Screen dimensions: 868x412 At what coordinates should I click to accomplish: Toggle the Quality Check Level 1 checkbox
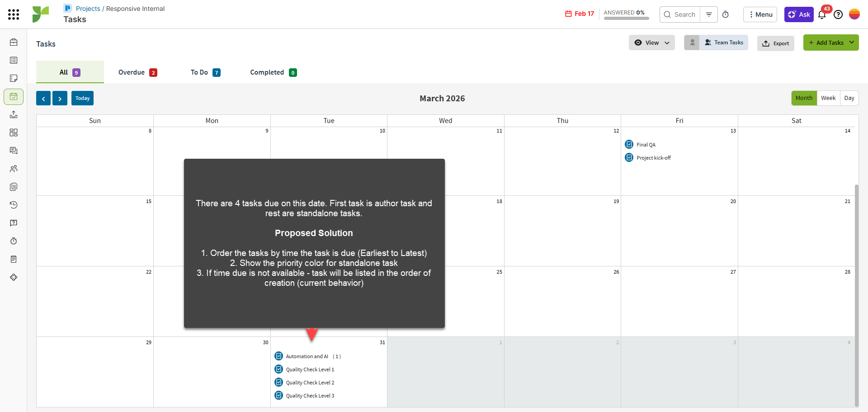pos(279,369)
